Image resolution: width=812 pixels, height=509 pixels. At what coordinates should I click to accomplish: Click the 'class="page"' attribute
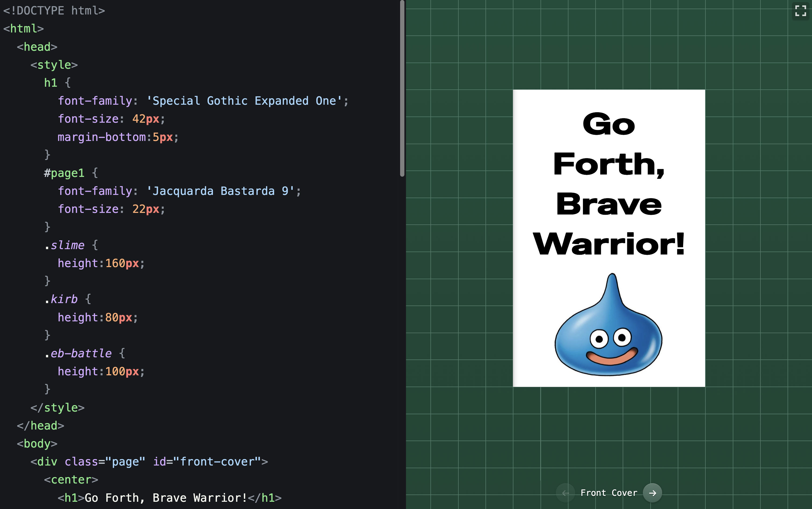(105, 461)
